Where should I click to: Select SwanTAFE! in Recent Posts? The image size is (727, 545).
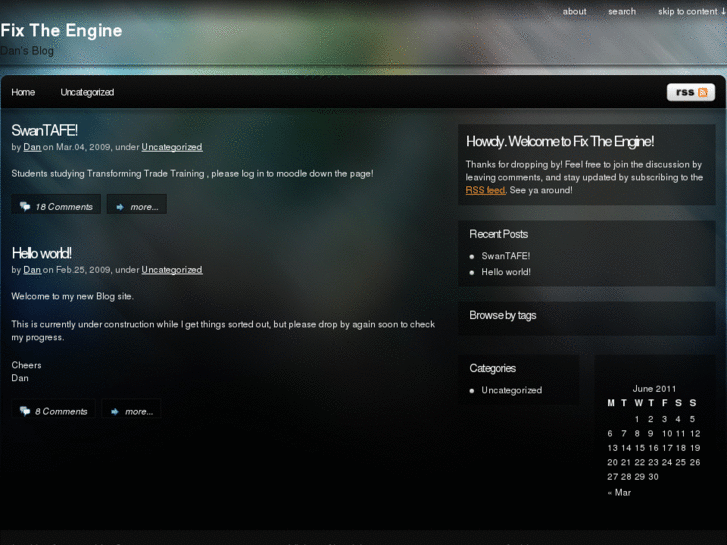coord(505,256)
